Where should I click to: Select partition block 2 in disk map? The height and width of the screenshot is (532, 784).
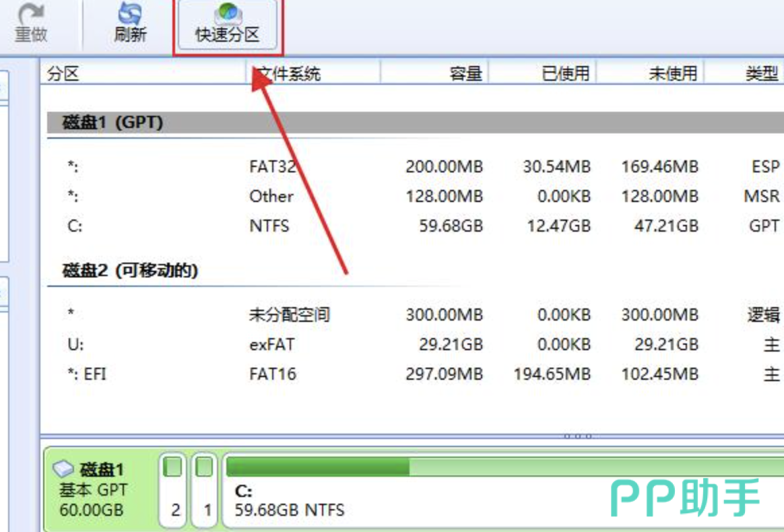(173, 490)
